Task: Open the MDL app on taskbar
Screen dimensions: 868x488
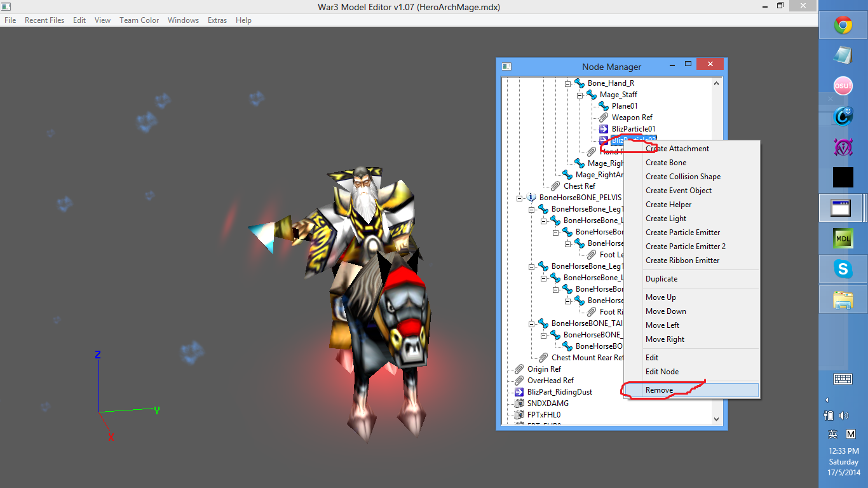Action: [x=843, y=239]
